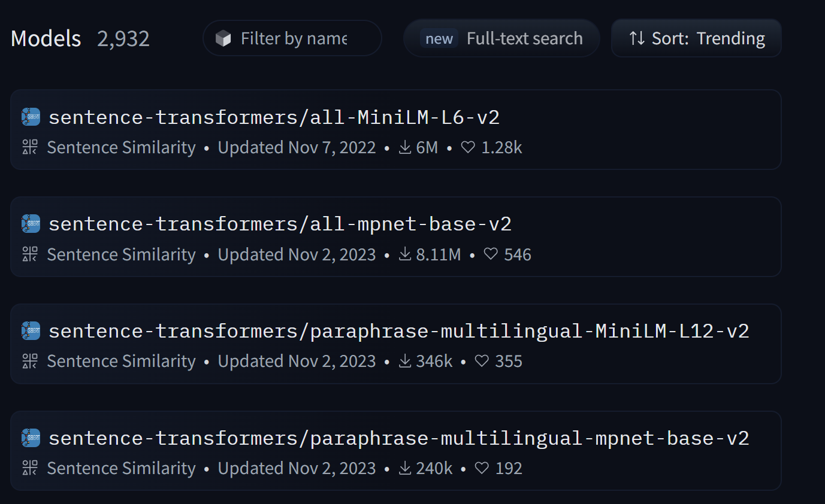The image size is (825, 504).
Task: Open the Sort: Trending dropdown
Action: point(696,39)
